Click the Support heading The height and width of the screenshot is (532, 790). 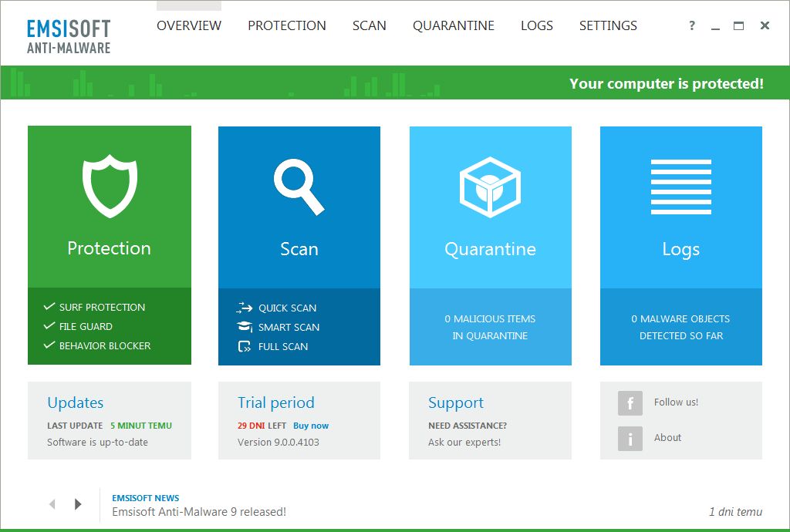click(456, 402)
